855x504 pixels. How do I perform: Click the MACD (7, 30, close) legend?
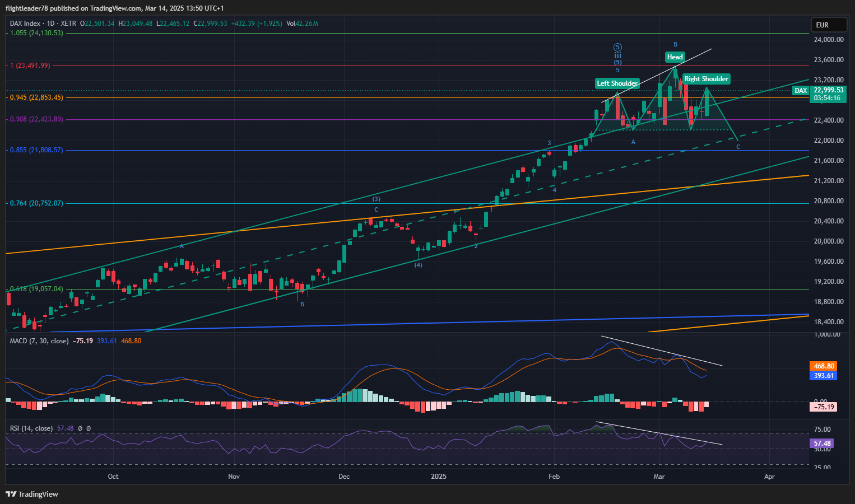39,340
